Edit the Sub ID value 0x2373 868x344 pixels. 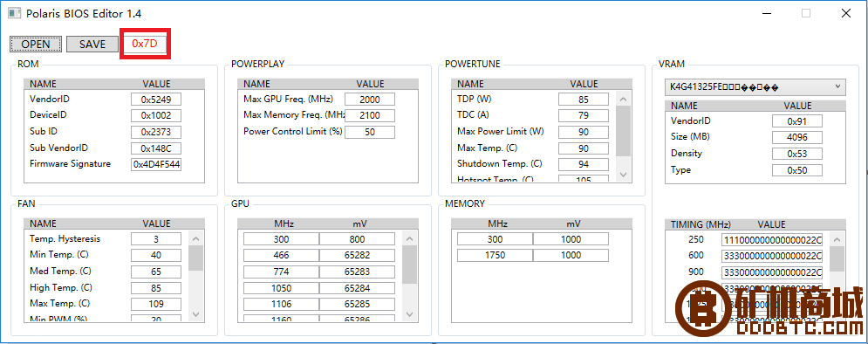(x=156, y=132)
